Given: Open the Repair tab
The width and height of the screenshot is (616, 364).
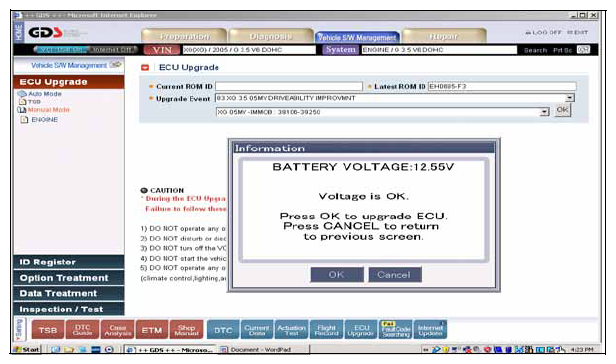Looking at the screenshot, I should click(x=444, y=36).
